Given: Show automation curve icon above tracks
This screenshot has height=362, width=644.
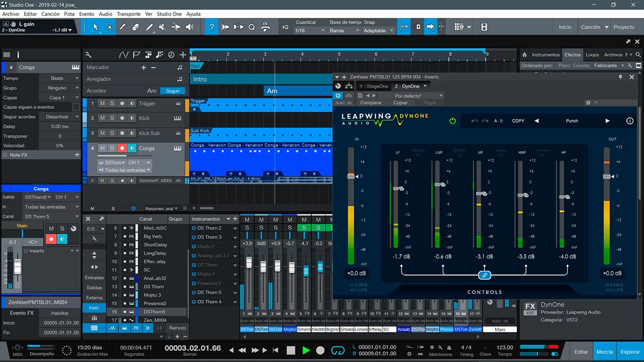Looking at the screenshot, I should coord(123,55).
